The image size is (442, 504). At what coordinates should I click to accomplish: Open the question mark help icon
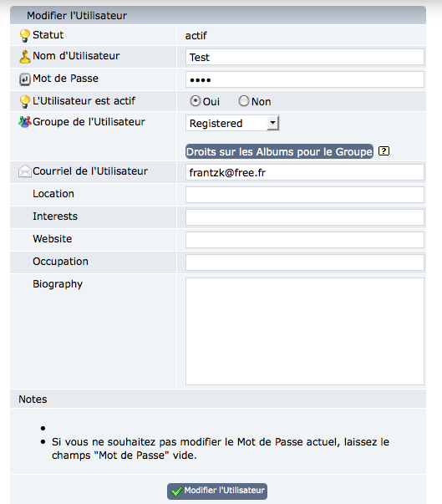pyautogui.click(x=384, y=151)
